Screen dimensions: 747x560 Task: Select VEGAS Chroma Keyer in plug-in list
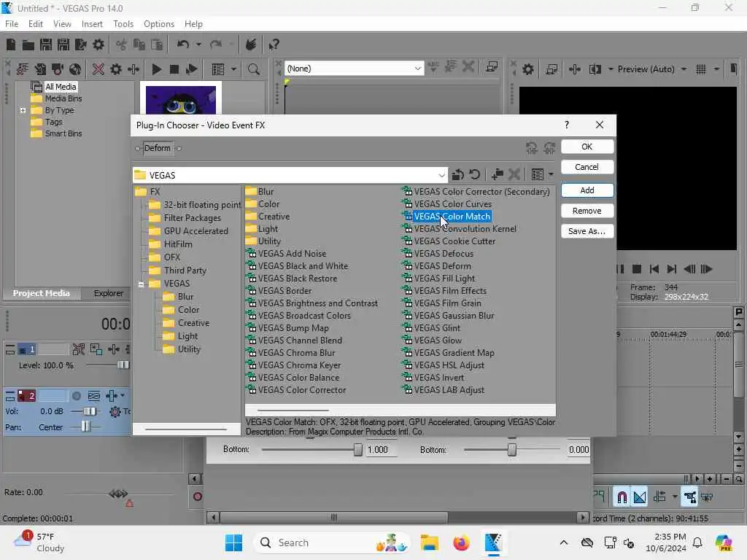(299, 365)
